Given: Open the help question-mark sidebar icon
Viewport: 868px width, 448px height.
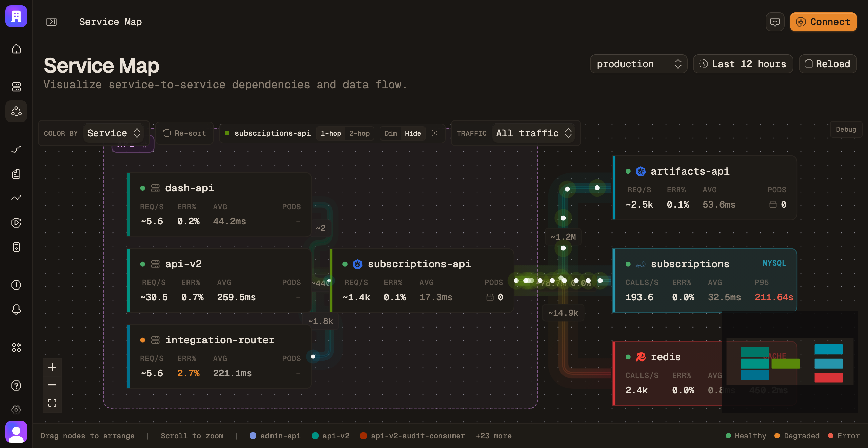Looking at the screenshot, I should tap(16, 386).
